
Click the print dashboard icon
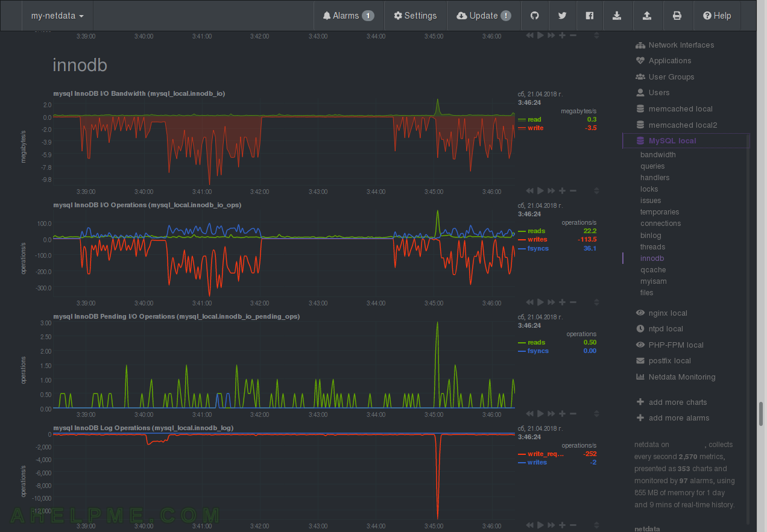(677, 16)
